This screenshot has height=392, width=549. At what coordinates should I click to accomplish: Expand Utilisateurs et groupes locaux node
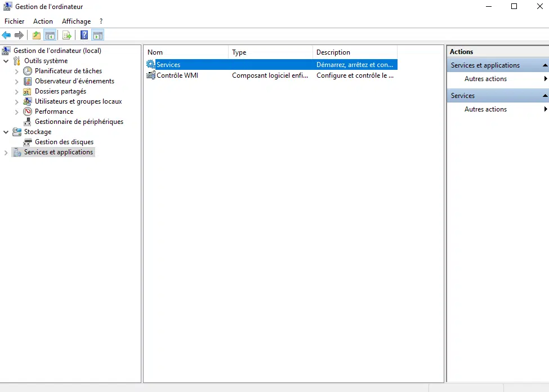click(x=17, y=101)
